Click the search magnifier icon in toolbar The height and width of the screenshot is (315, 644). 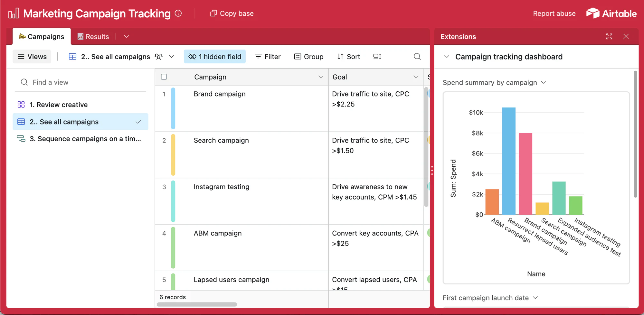(417, 57)
